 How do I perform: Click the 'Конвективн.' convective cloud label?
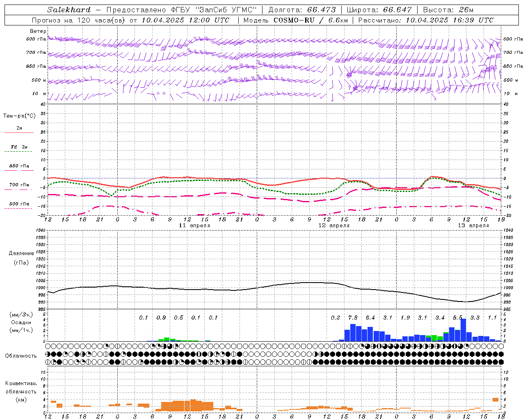coord(21,383)
